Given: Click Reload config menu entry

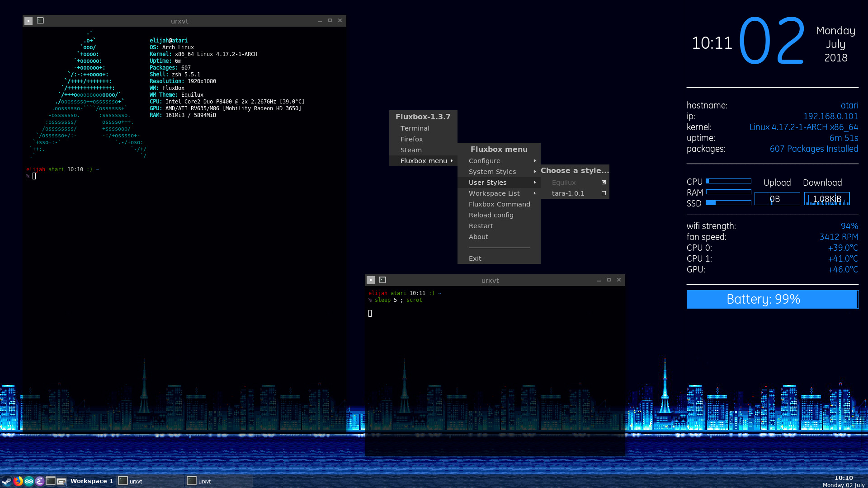Looking at the screenshot, I should 499,215.
